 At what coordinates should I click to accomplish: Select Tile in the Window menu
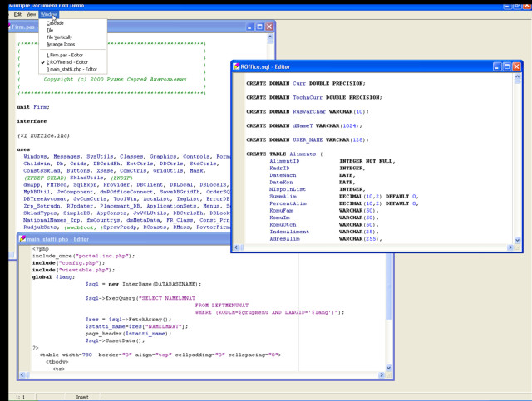(x=50, y=31)
